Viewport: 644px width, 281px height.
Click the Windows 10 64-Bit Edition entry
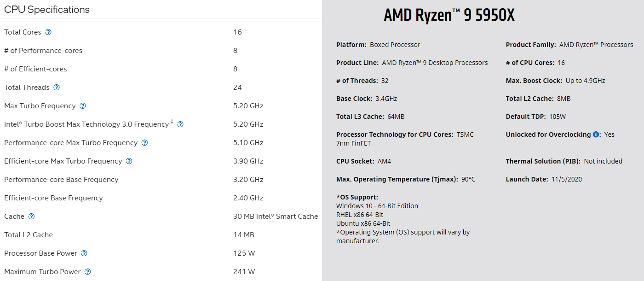(x=377, y=206)
